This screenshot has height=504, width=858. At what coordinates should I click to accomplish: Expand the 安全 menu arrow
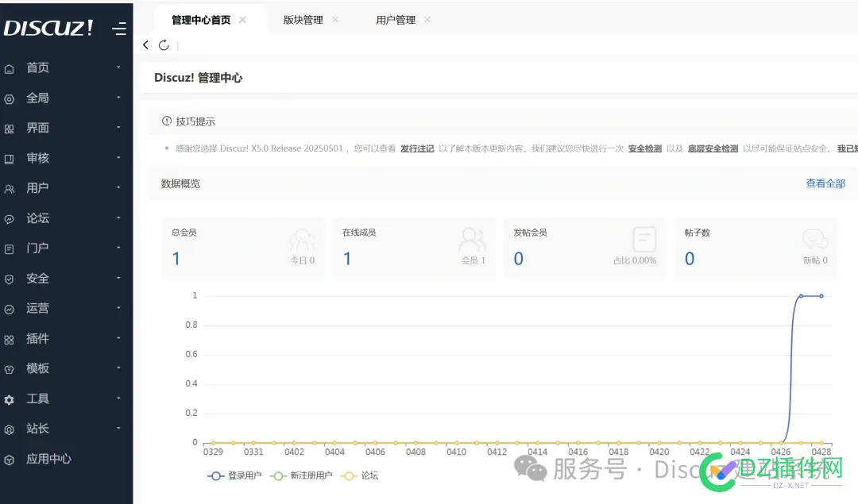coord(118,278)
